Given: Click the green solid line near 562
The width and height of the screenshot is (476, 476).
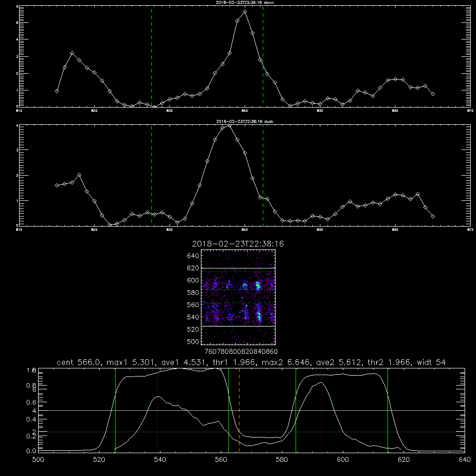Looking at the screenshot, I should [x=228, y=410].
